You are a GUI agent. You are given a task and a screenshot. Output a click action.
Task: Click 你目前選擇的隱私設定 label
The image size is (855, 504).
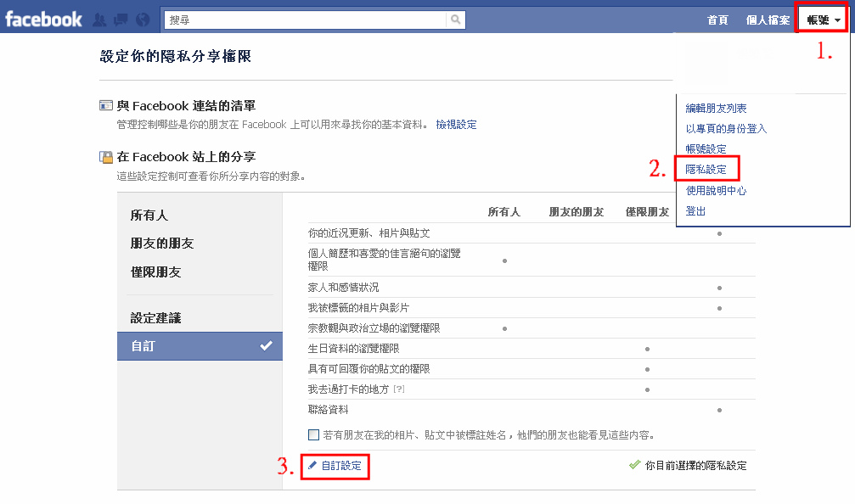(695, 465)
